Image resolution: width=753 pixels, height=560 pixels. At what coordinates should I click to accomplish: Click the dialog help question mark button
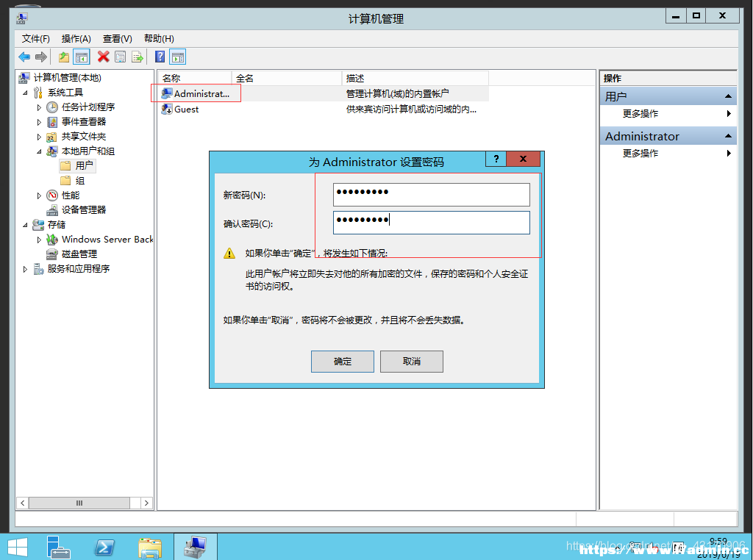pos(496,159)
